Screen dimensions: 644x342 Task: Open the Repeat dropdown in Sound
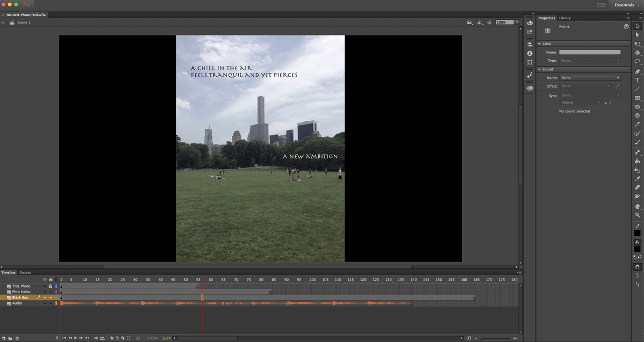[580, 103]
